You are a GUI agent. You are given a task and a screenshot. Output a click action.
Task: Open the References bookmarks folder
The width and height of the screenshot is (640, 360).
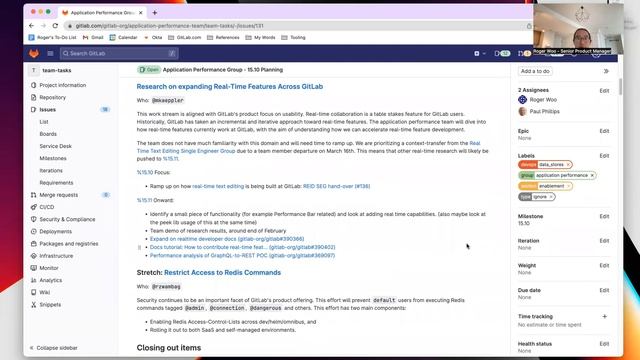click(223, 37)
